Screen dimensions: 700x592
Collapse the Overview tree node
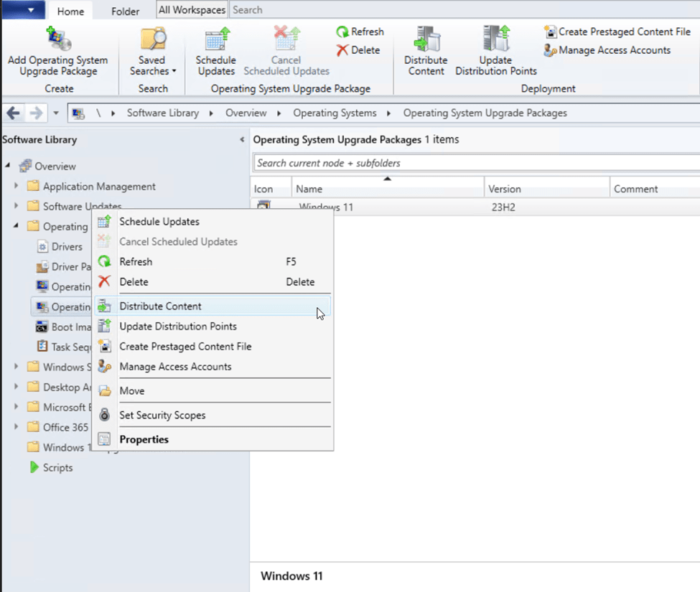[8, 166]
